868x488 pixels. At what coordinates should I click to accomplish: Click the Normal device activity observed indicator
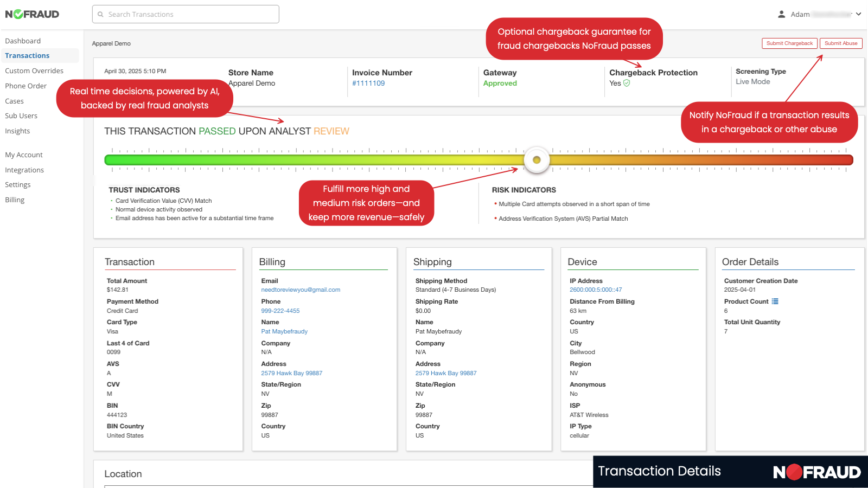pos(159,209)
